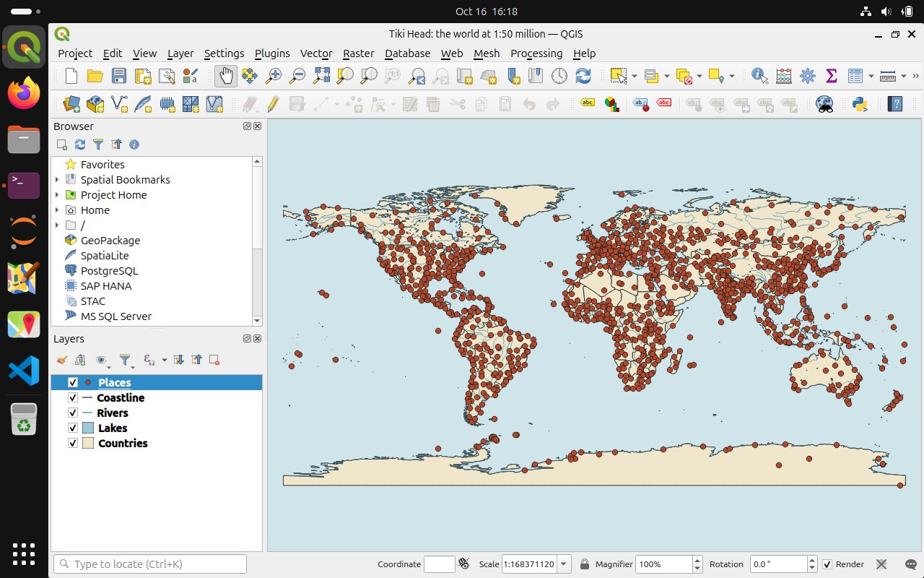Open the Processing menu

point(536,53)
